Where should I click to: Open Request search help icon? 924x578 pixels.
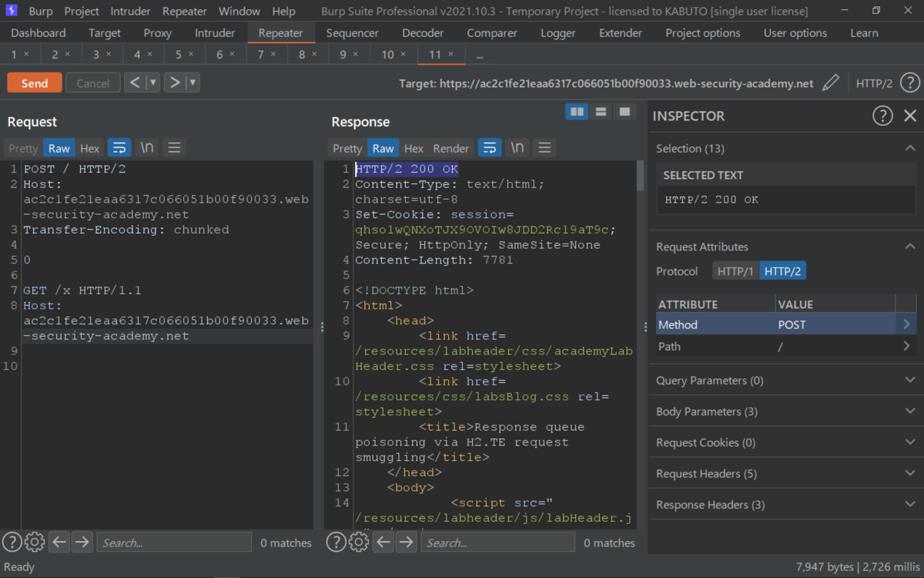coord(12,543)
